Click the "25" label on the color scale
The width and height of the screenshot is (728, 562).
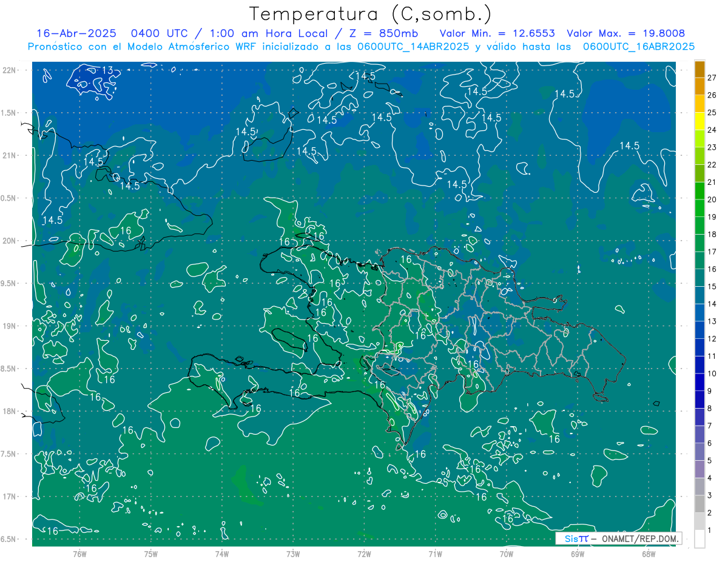coord(712,112)
